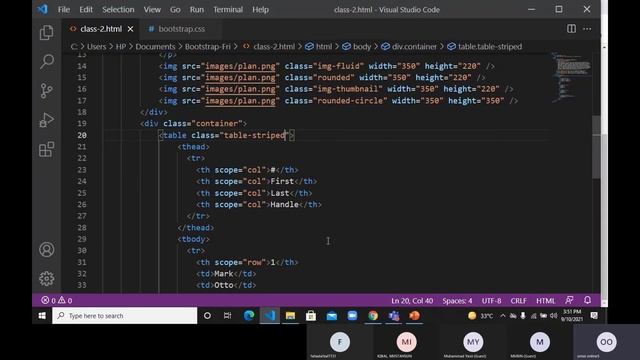Switch to the bootstrap.css tab
640x360 pixels.
pyautogui.click(x=182, y=29)
